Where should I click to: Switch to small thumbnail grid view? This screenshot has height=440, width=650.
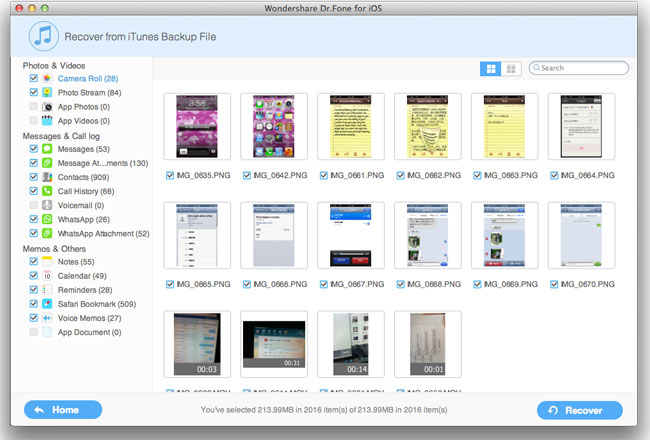(512, 68)
